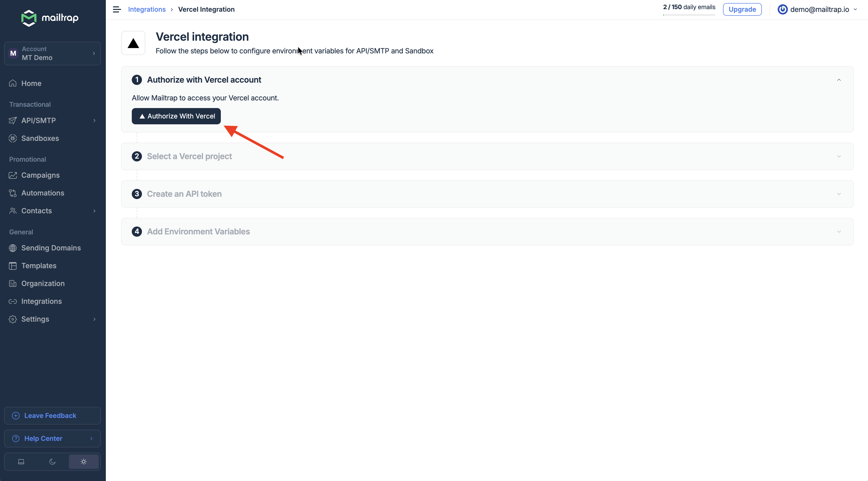Open demo@mailtrap.io user account dropdown
868x481 pixels.
pos(819,9)
